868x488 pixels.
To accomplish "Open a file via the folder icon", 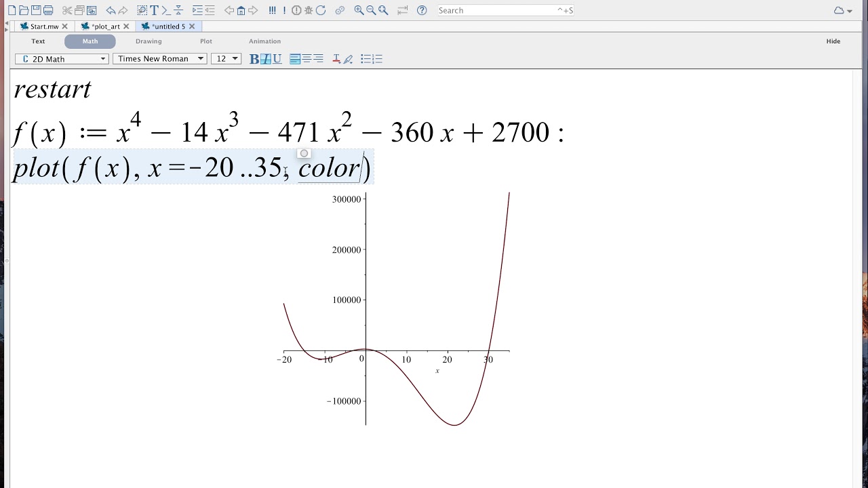I will (24, 10).
